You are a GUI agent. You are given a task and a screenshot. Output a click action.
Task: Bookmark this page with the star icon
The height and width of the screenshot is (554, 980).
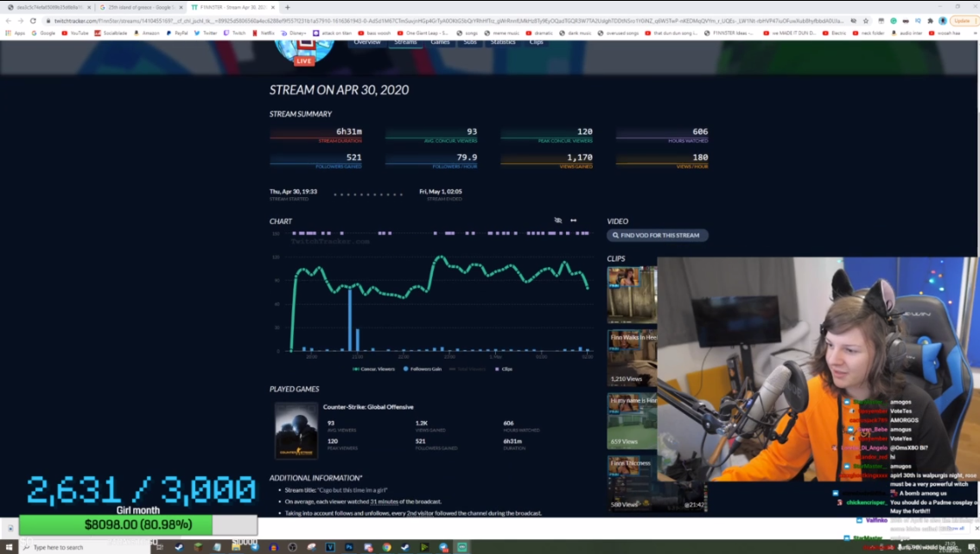point(866,21)
